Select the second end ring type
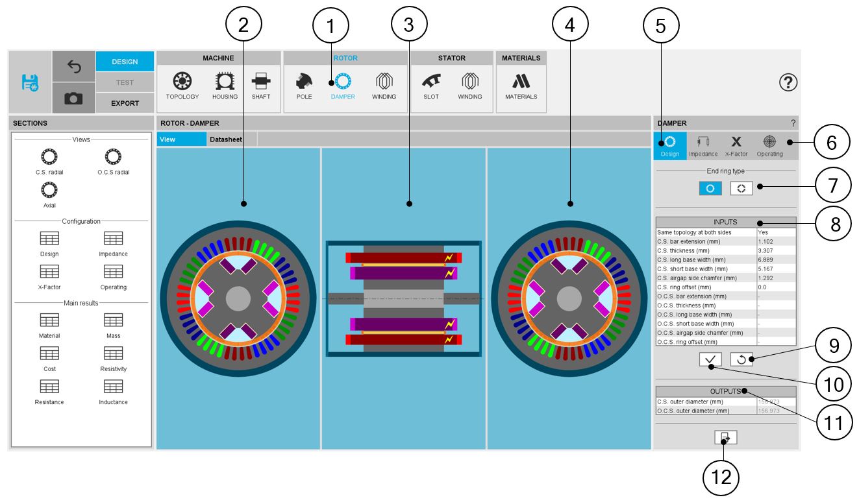 tap(741, 188)
